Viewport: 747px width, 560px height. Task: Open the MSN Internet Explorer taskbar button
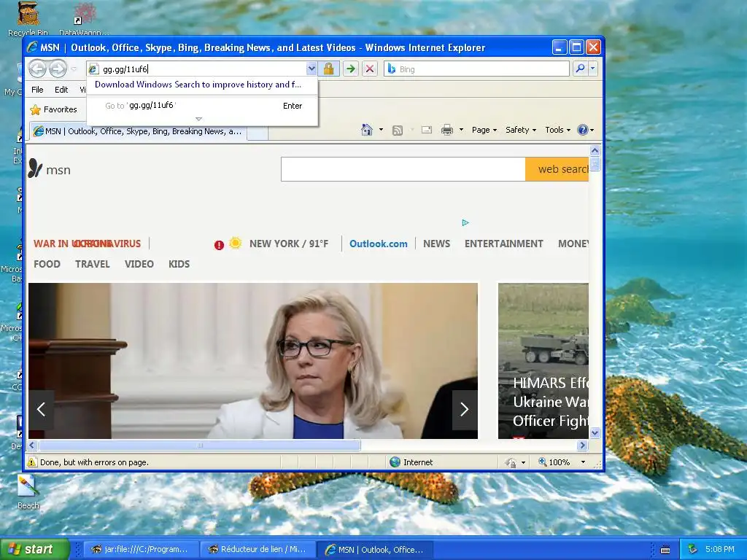point(374,550)
